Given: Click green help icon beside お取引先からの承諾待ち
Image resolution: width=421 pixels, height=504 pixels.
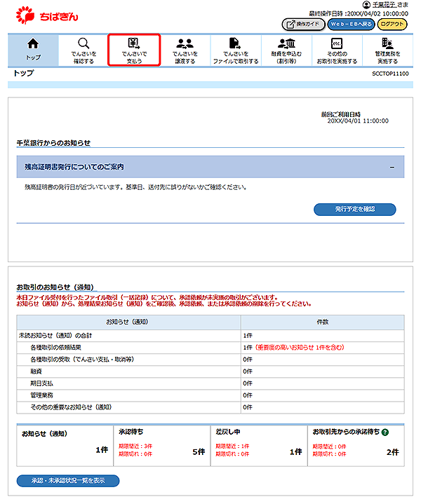Looking at the screenshot, I should 385,433.
